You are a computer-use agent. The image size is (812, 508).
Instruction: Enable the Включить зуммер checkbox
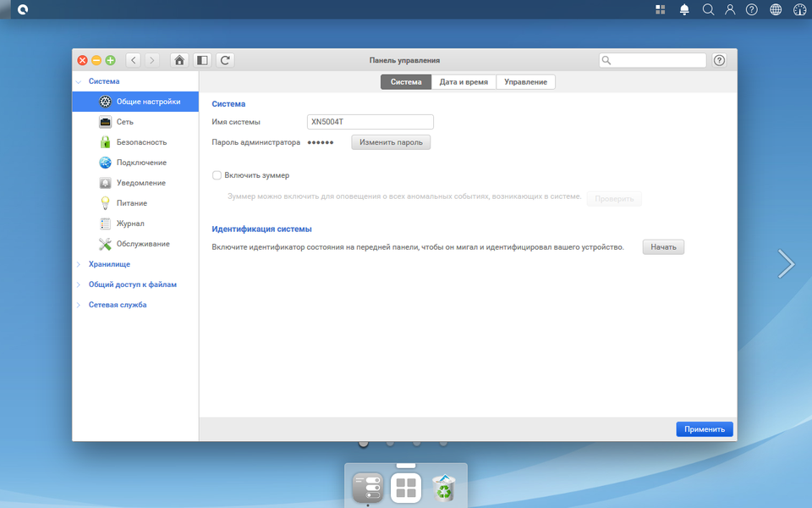[217, 175]
